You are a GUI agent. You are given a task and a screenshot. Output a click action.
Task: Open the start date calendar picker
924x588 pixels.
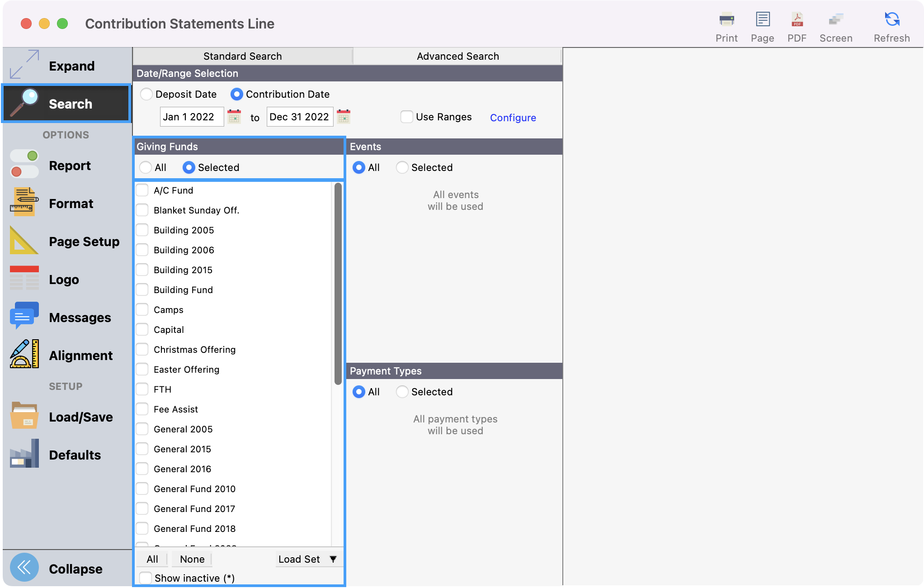234,117
